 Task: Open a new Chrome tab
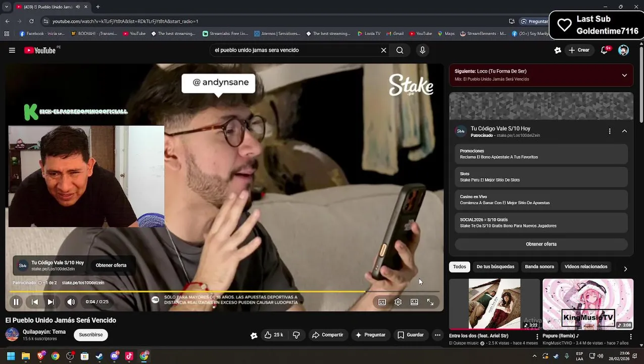(98, 7)
